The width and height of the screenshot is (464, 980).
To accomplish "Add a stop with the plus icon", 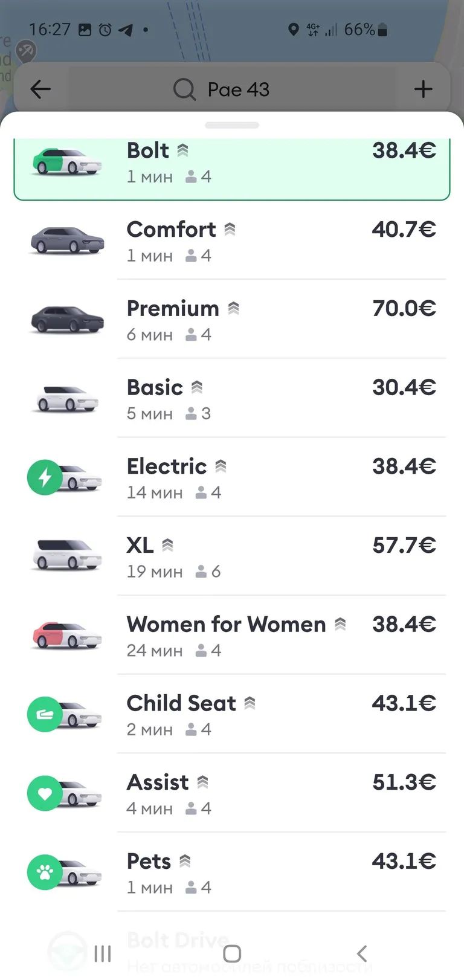I will (423, 89).
